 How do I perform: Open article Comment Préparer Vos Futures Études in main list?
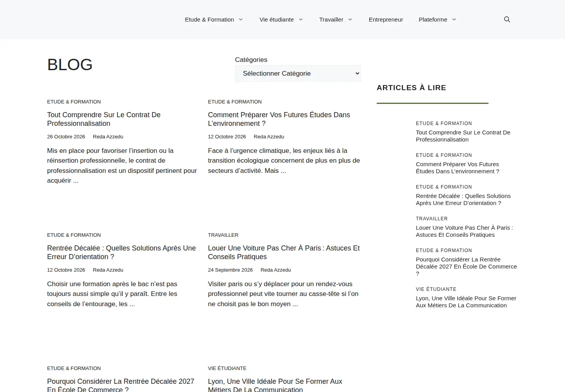coord(279,119)
